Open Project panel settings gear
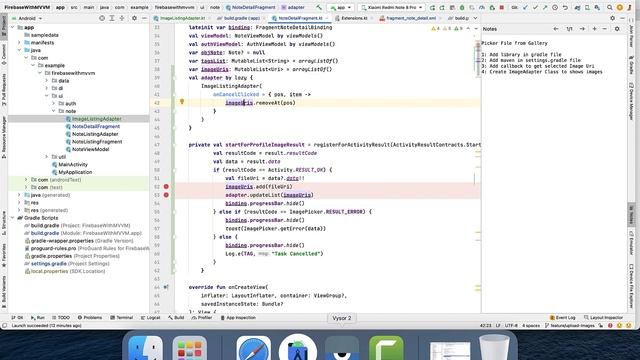 pos(134,18)
